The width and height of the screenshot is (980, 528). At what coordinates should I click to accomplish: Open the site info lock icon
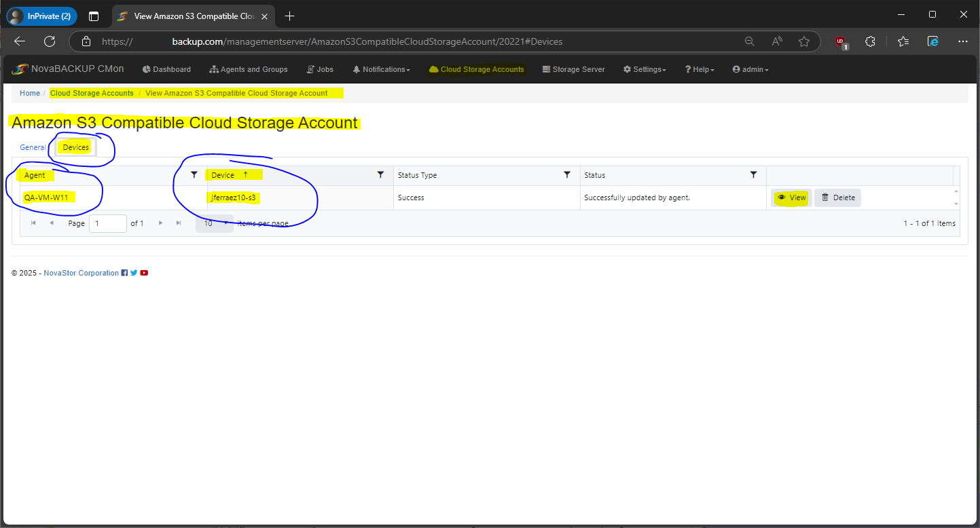point(86,41)
